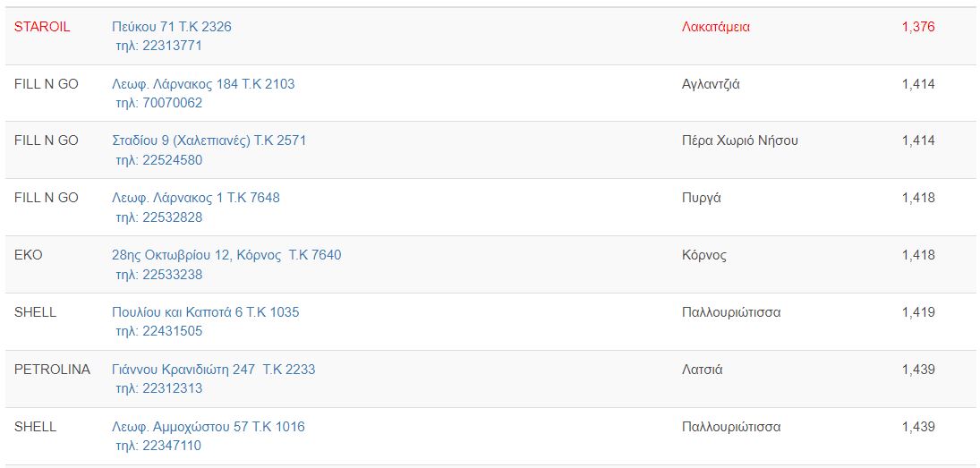Click the red price 1,376
Image resolution: width=980 pixels, height=468 pixels.
[918, 27]
